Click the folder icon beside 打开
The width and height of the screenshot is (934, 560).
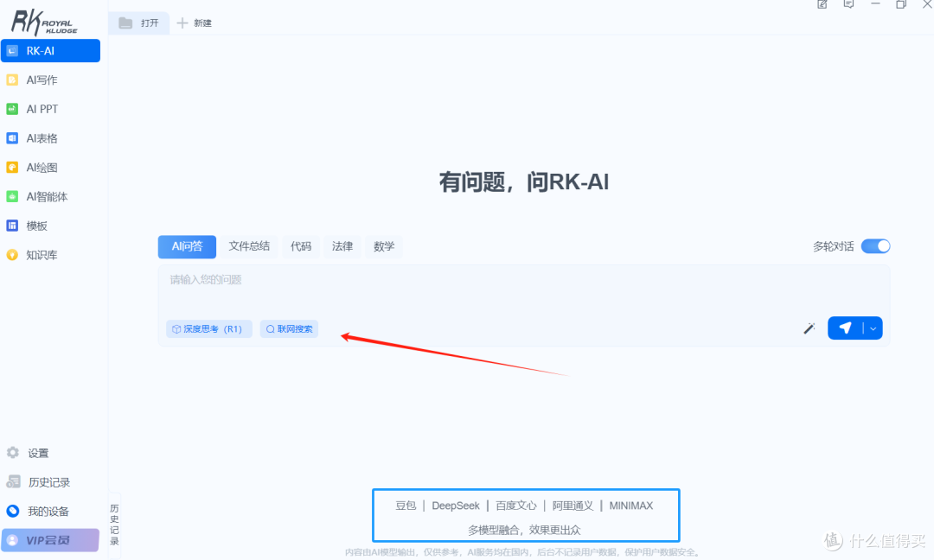pos(125,23)
